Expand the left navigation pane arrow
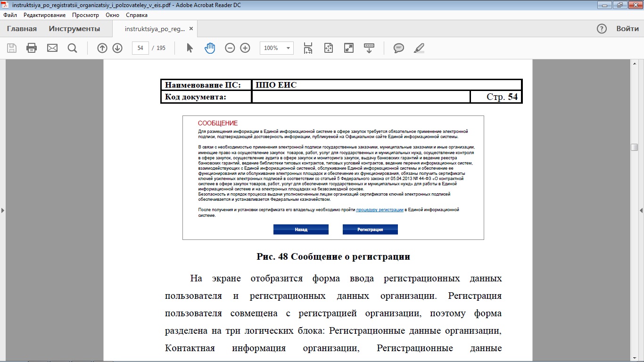Viewport: 644px width, 362px height. click(x=3, y=210)
